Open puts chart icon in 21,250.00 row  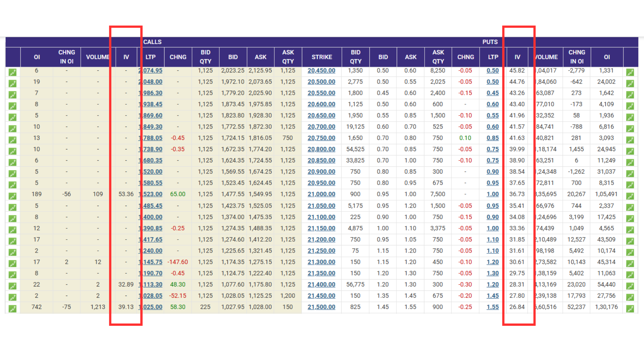[x=630, y=252]
